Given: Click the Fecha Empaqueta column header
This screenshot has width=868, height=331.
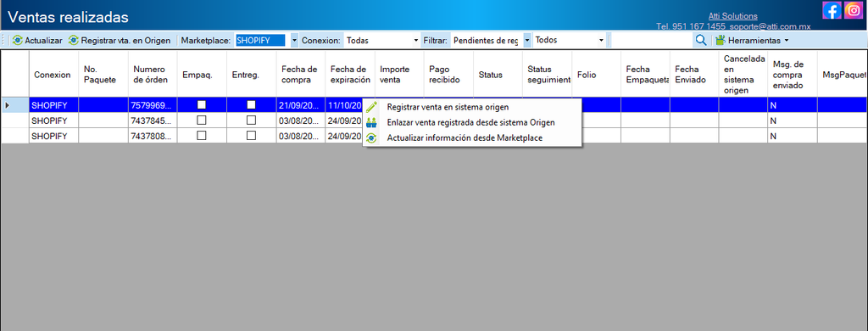Looking at the screenshot, I should (x=645, y=75).
